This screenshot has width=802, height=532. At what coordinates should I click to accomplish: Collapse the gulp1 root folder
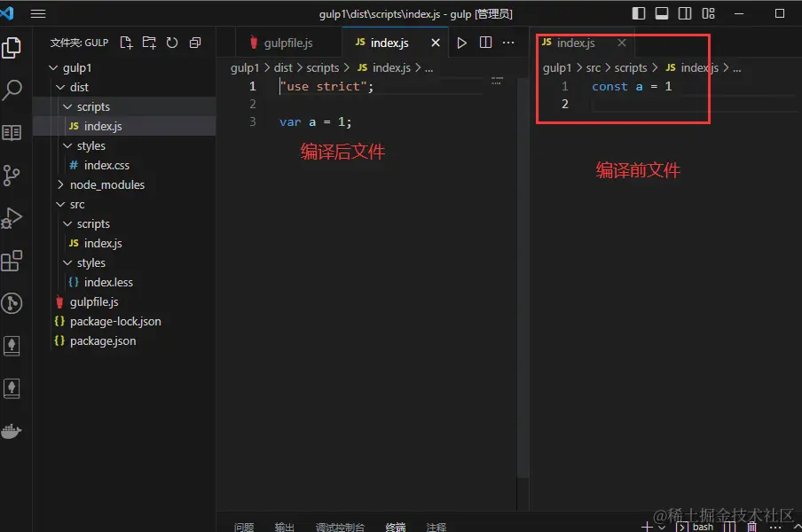[53, 67]
